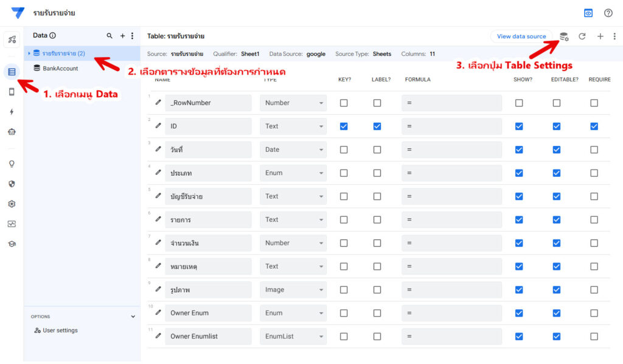623x364 pixels.
Task: Enable SHOW checkbox for _RowNumber row
Action: 519,103
